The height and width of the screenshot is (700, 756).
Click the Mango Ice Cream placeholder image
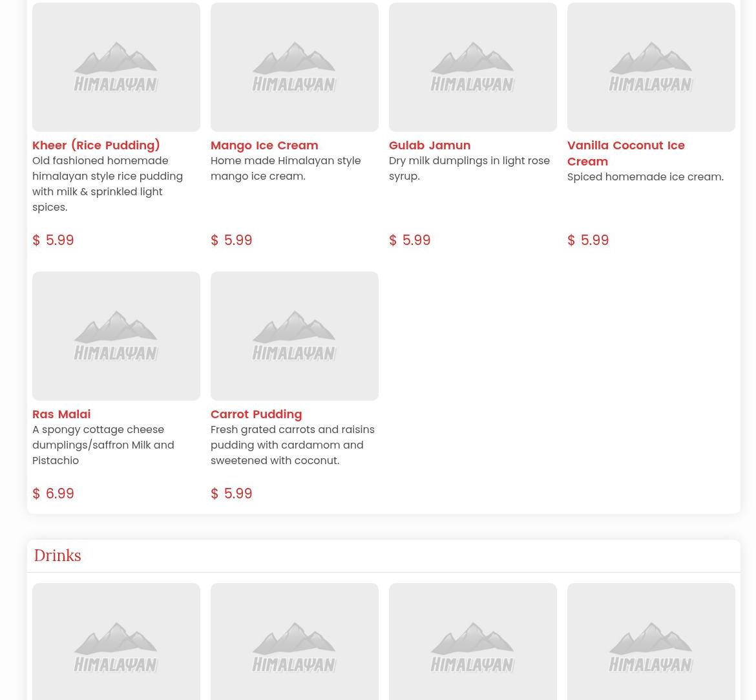coord(295,67)
